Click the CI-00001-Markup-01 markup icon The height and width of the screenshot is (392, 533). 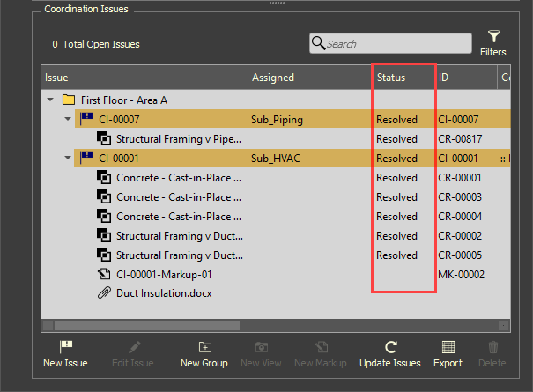pos(103,274)
